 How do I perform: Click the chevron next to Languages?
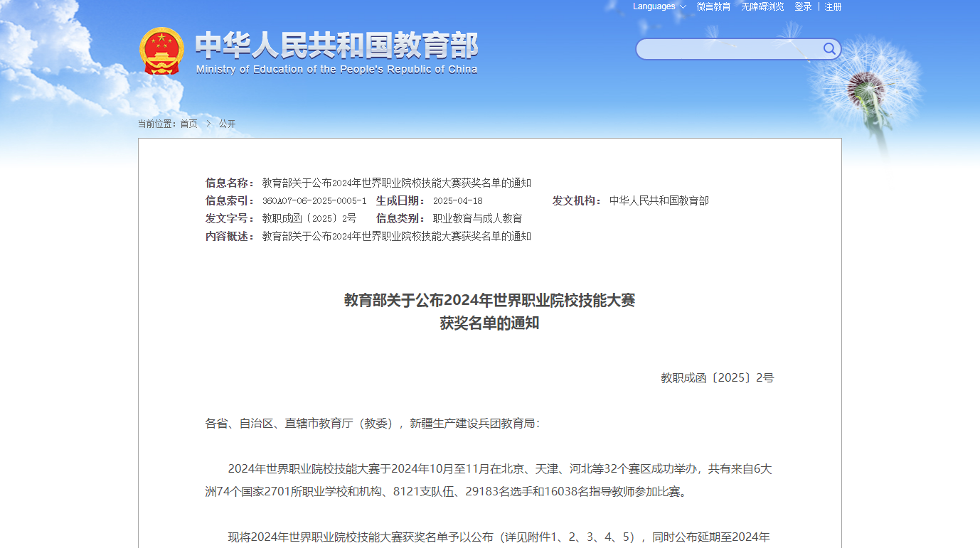pyautogui.click(x=683, y=7)
